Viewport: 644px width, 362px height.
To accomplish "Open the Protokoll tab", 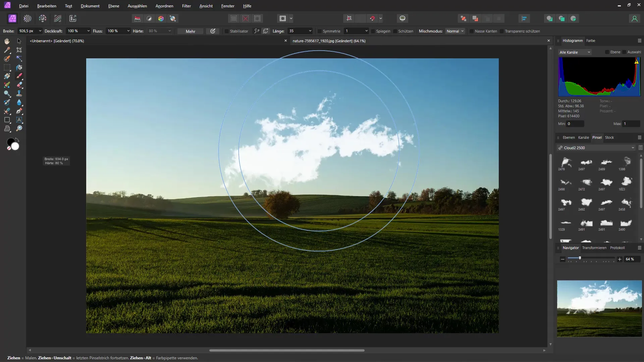I will [617, 248].
